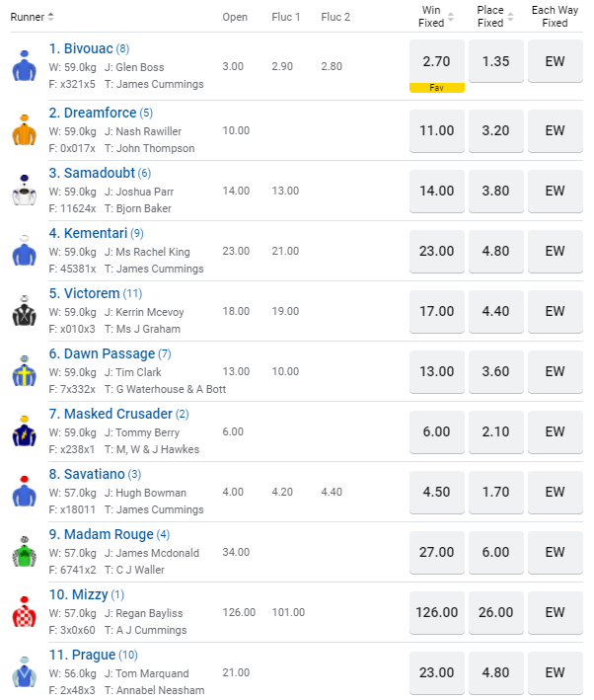This screenshot has height=700, width=594.
Task: Click Victorem's black jockey silk icon
Action: pos(24,311)
